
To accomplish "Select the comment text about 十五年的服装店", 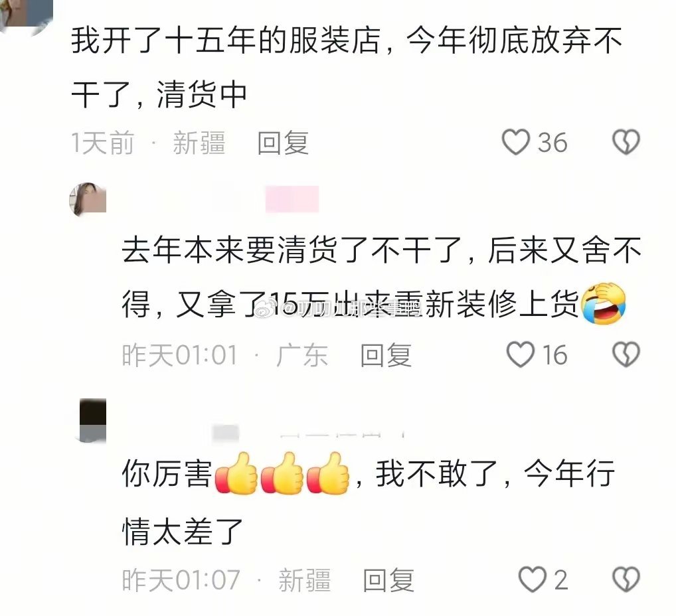I will coord(347,67).
